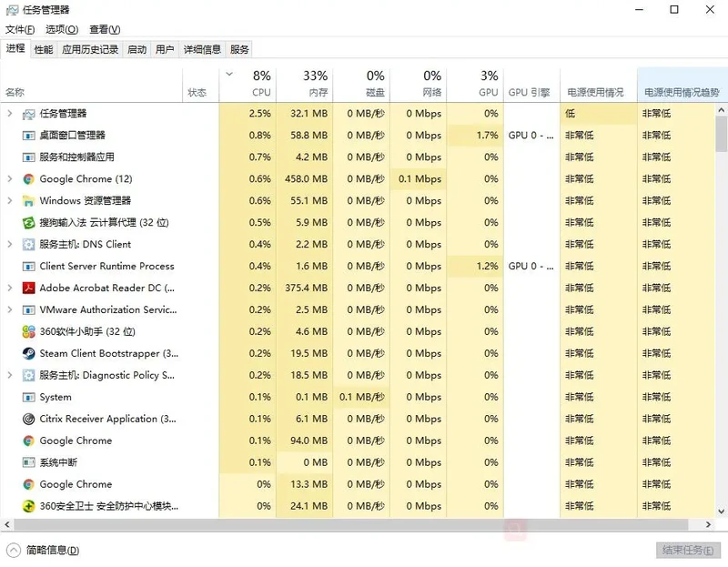Click the vertical scrollbar thumb
728x567 pixels.
(721, 134)
